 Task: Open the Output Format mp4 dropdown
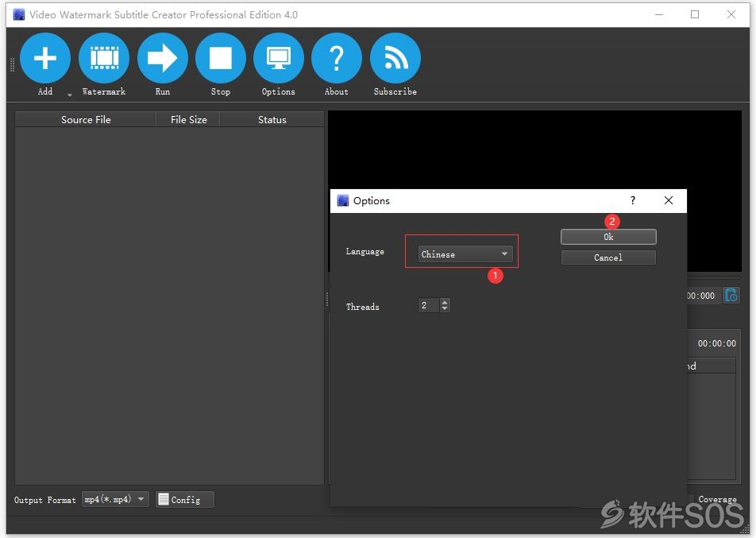tap(115, 499)
